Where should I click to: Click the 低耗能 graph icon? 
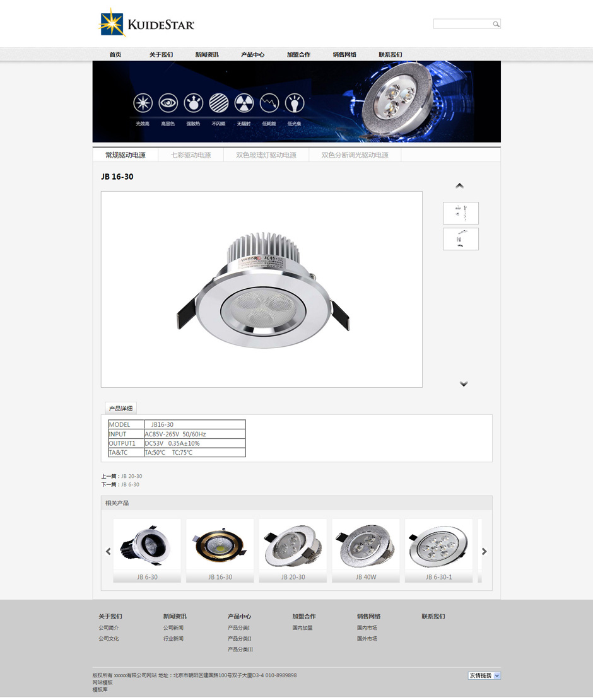[x=269, y=103]
